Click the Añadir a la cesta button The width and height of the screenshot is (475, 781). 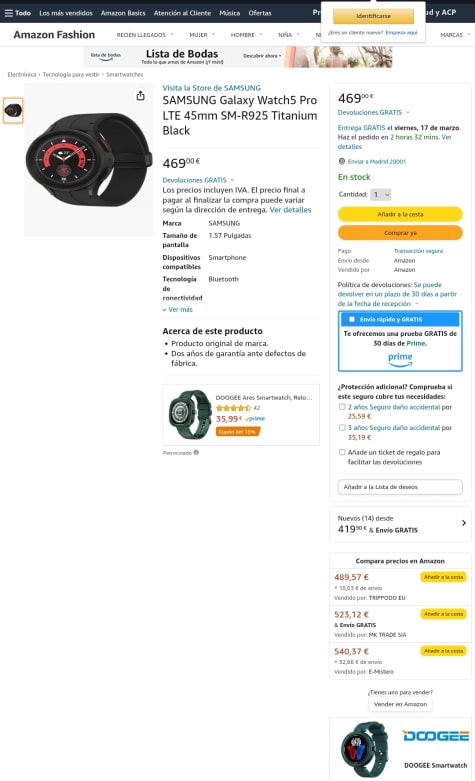(x=400, y=214)
